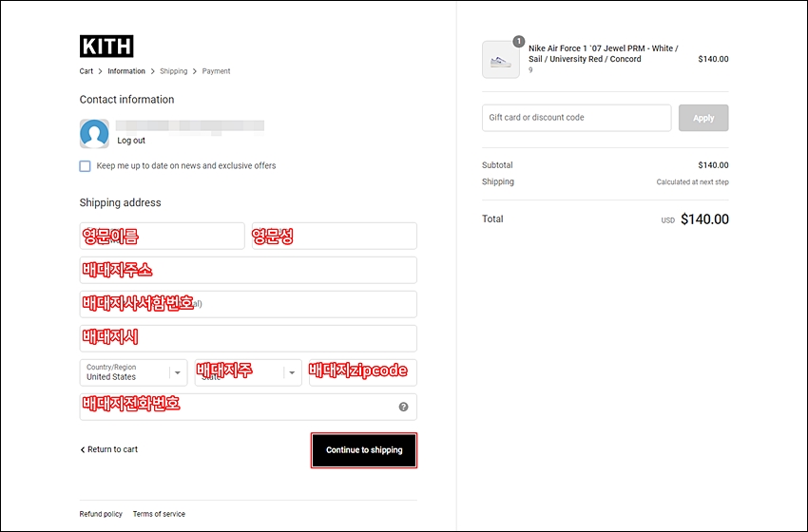Click the Subtotal label
This screenshot has width=808, height=532.
pos(497,164)
